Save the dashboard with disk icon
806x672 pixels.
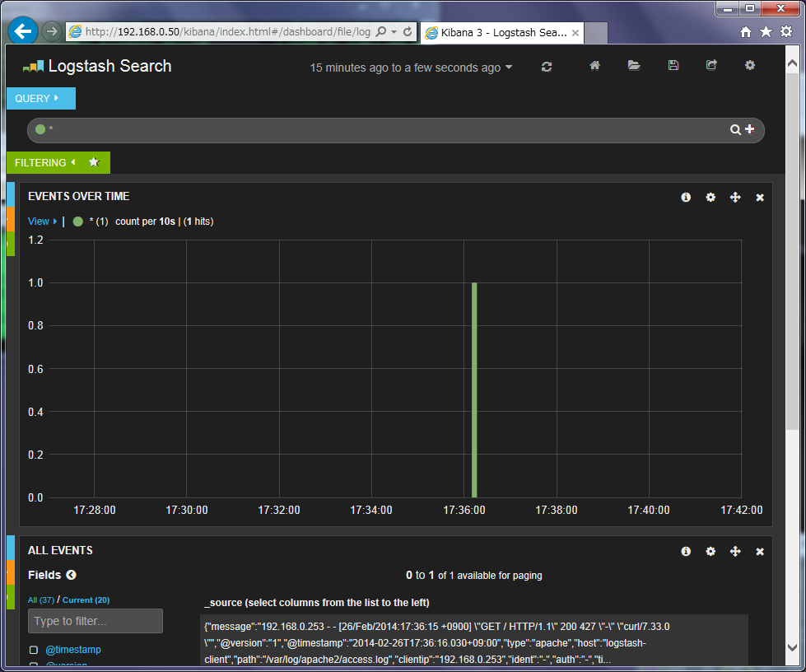673,65
